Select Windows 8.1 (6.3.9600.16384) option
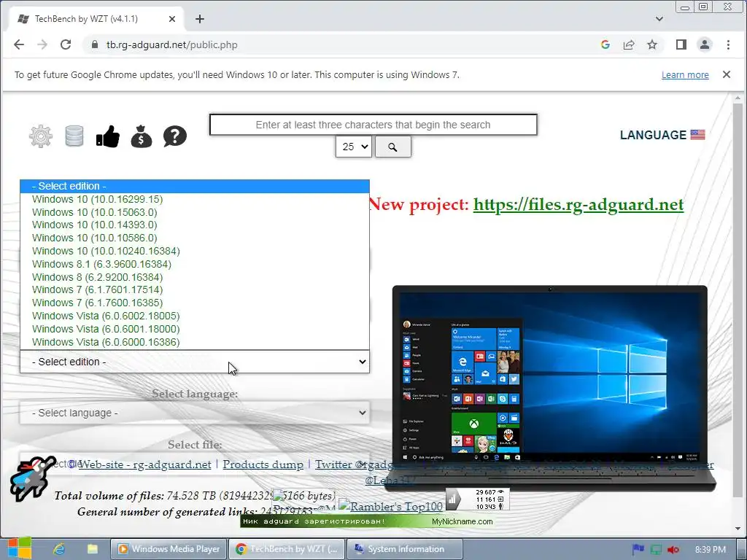The width and height of the screenshot is (747, 560). coord(194,264)
